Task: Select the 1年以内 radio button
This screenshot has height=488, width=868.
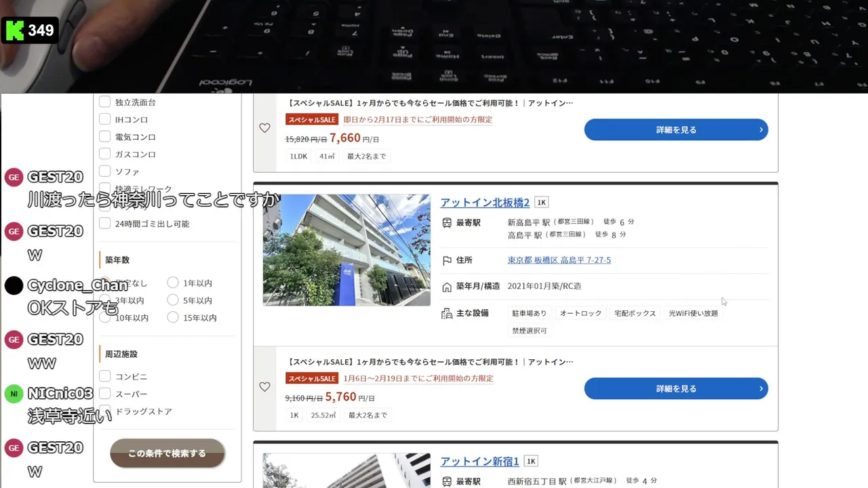Action: click(x=173, y=283)
